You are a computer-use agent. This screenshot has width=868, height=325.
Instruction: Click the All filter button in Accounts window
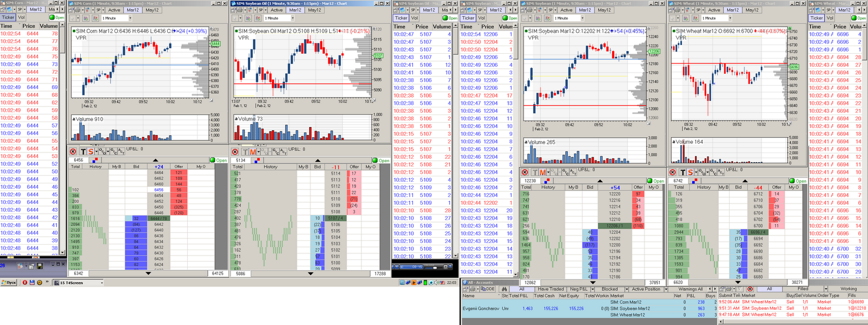point(522,289)
